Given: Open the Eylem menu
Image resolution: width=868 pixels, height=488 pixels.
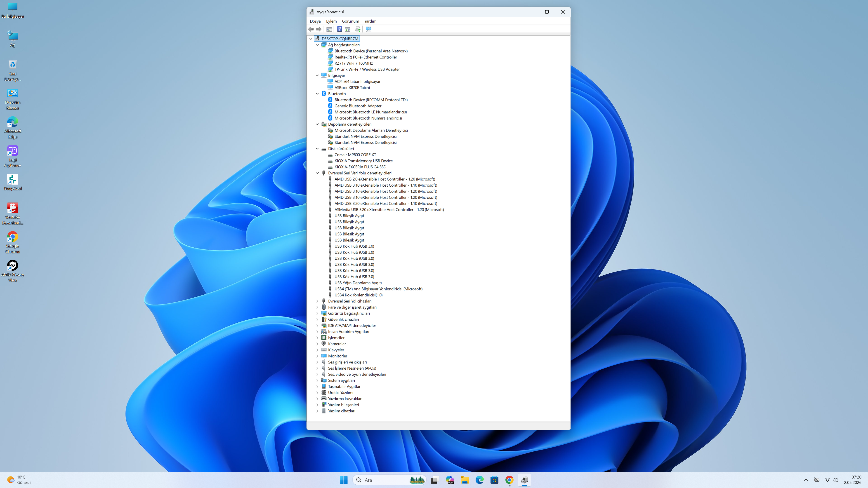Looking at the screenshot, I should (x=331, y=21).
